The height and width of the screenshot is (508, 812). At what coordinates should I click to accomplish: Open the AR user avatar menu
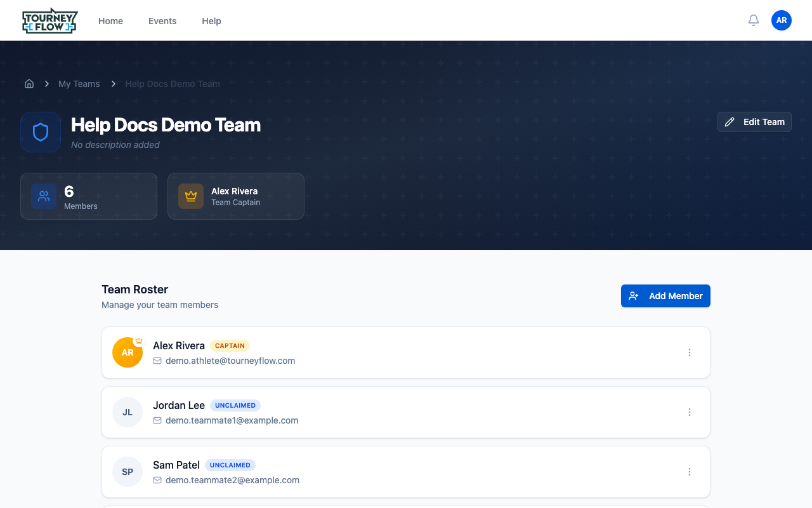pyautogui.click(x=782, y=20)
